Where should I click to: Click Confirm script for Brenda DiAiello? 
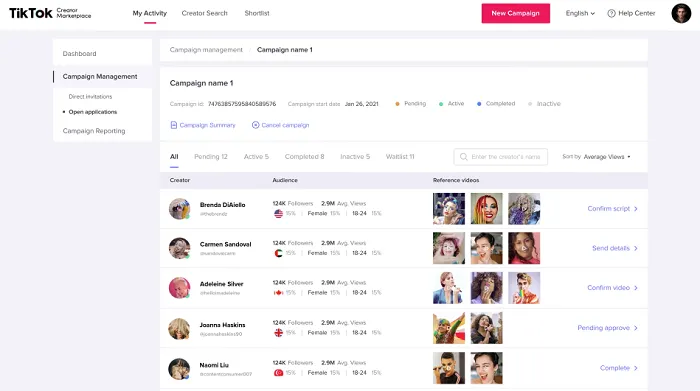pos(608,209)
